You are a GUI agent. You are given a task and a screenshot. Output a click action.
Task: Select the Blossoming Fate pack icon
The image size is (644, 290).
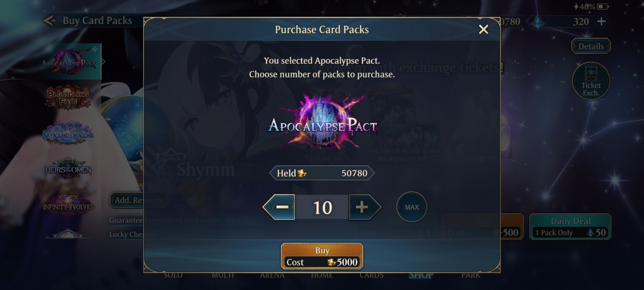pyautogui.click(x=68, y=98)
